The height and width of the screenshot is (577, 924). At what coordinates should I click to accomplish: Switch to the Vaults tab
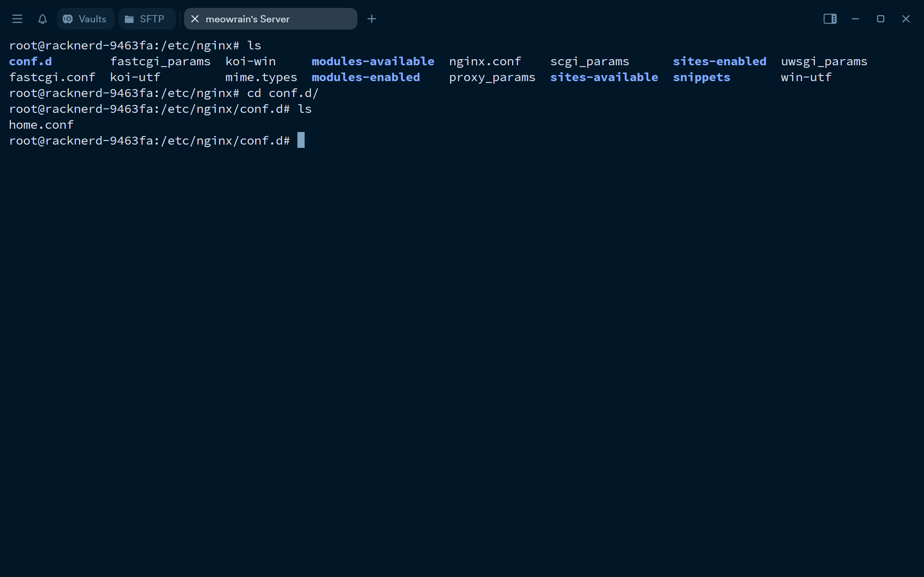[x=86, y=19]
